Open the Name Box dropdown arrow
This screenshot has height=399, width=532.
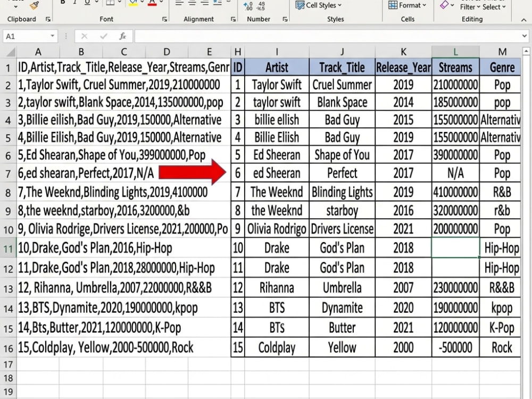[x=52, y=36]
